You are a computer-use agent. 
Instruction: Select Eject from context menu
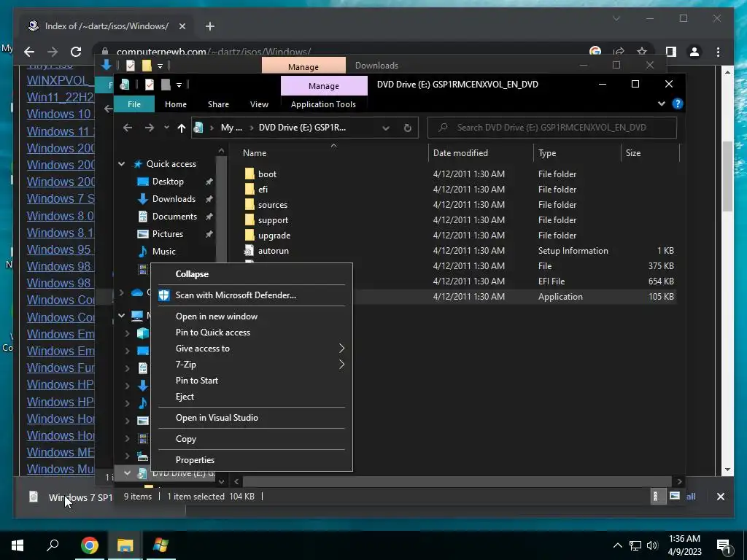click(x=185, y=397)
